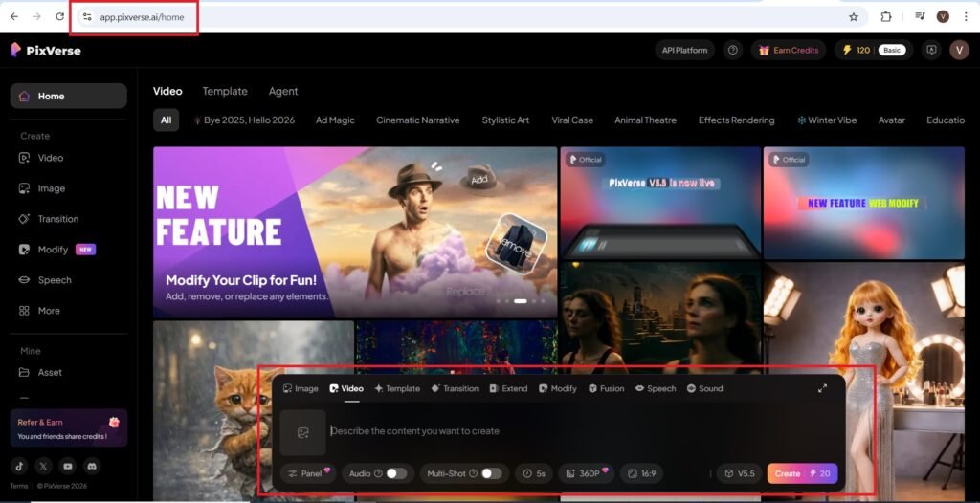Click the Audio help question icon

point(378,473)
